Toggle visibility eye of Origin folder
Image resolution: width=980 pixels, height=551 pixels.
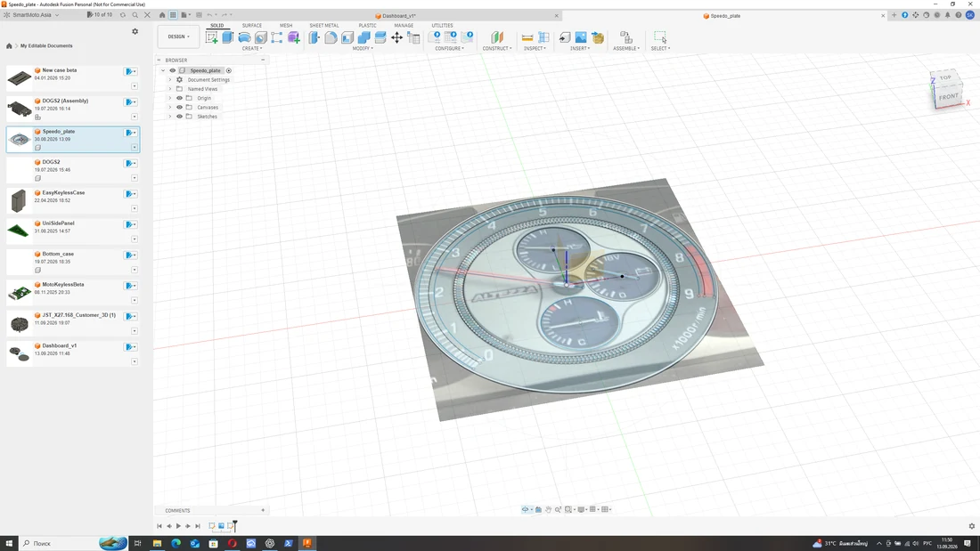tap(179, 98)
